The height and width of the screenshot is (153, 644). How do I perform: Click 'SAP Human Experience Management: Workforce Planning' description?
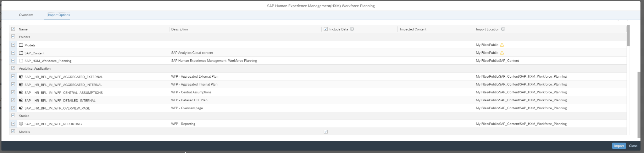pyautogui.click(x=214, y=61)
